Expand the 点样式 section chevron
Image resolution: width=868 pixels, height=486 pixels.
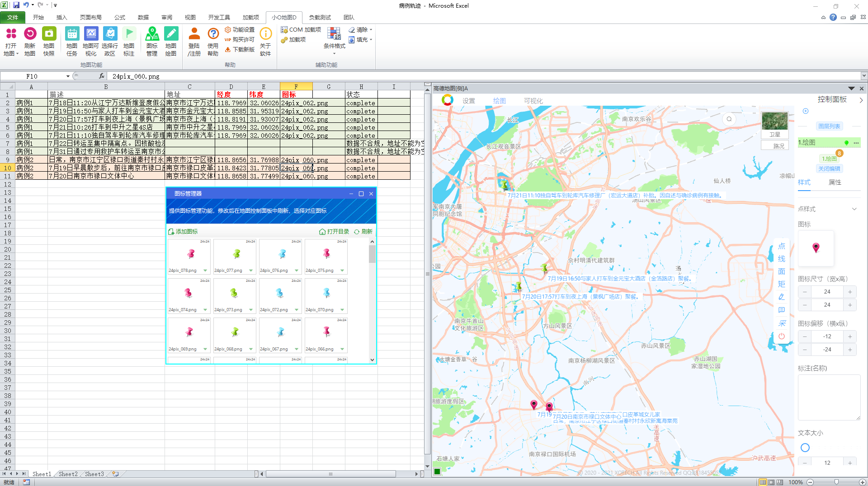(x=854, y=209)
